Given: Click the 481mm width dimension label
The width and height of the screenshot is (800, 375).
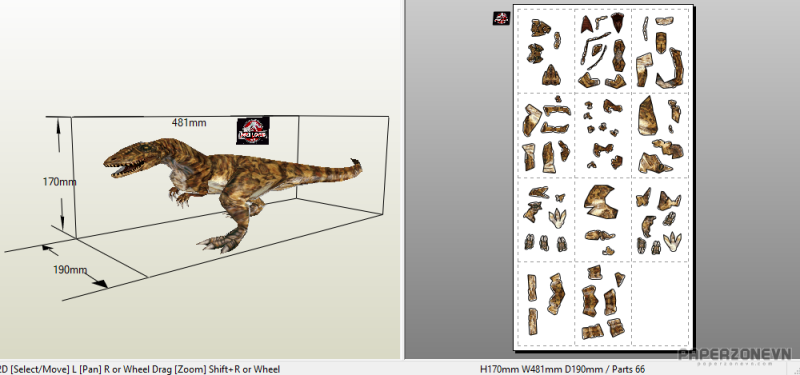Looking at the screenshot, I should [x=189, y=123].
